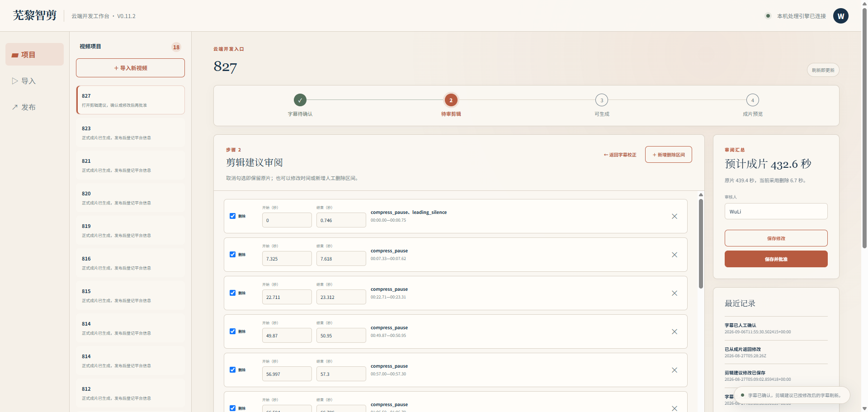
Task: Click the 保存修改 button
Action: [776, 238]
